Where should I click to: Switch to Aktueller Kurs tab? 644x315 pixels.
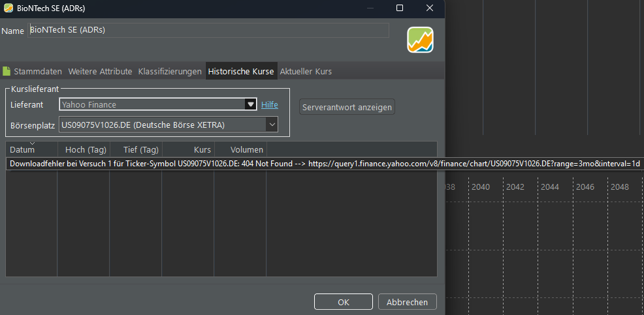pyautogui.click(x=306, y=71)
